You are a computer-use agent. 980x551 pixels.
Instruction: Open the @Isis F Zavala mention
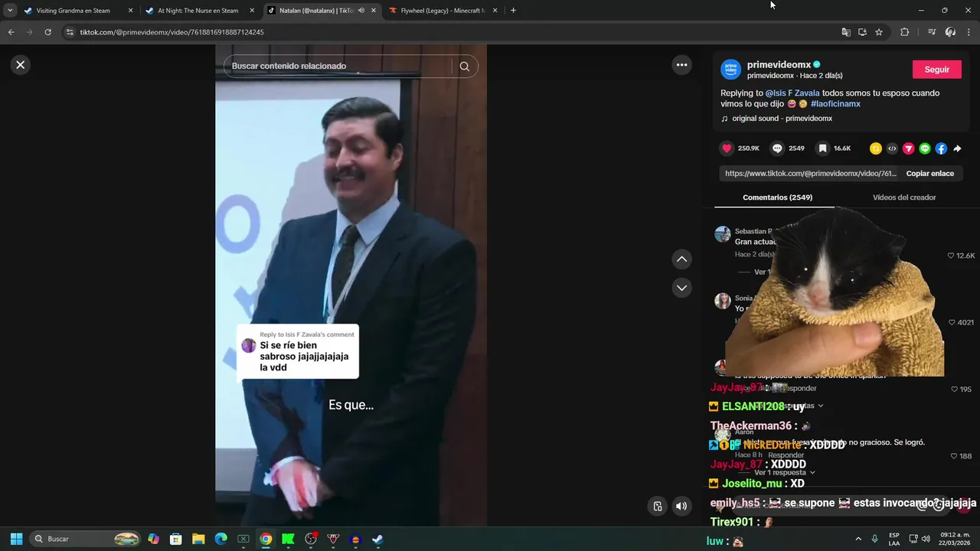point(792,93)
